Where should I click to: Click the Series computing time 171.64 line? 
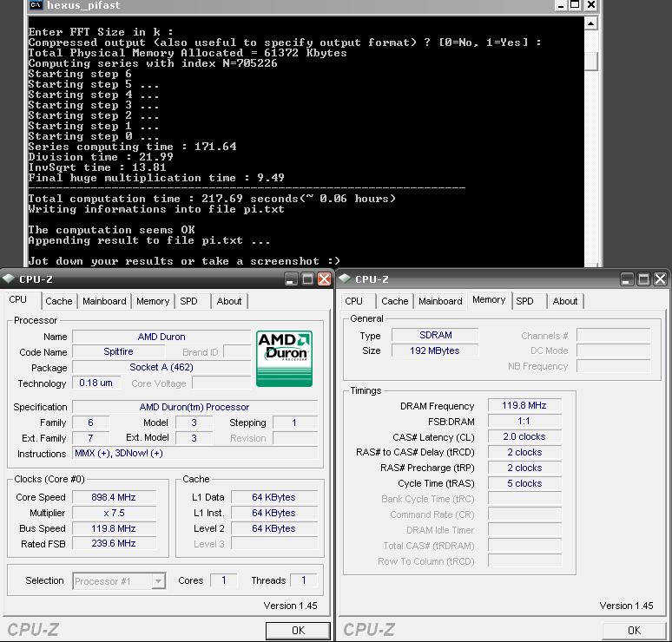pos(132,147)
